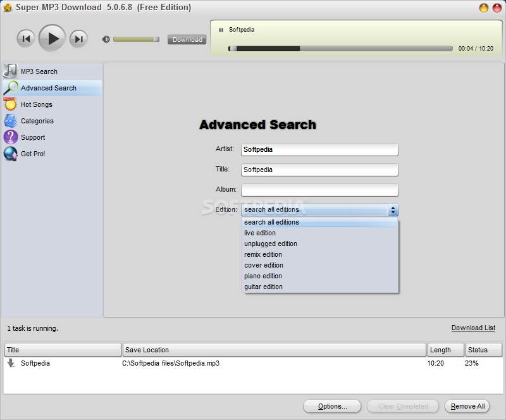Click the app logo in title bar

pyautogui.click(x=8, y=8)
